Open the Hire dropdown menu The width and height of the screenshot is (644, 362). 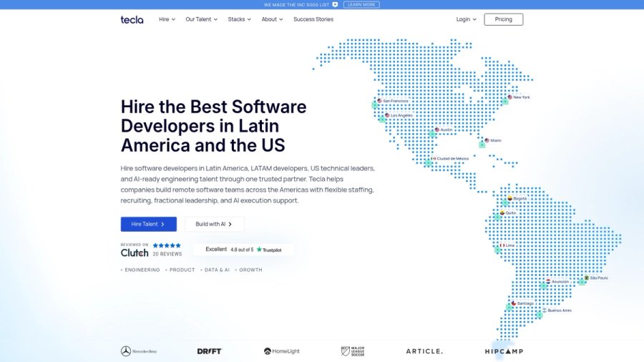(167, 19)
